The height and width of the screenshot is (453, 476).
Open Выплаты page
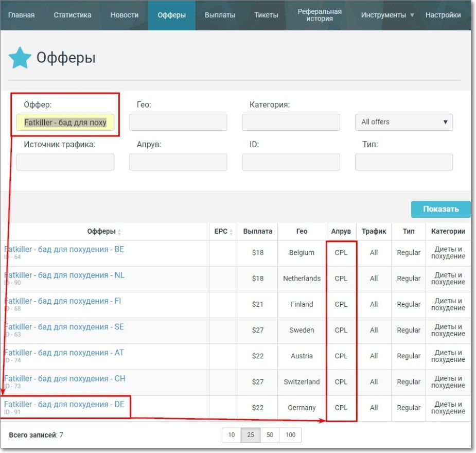[220, 15]
